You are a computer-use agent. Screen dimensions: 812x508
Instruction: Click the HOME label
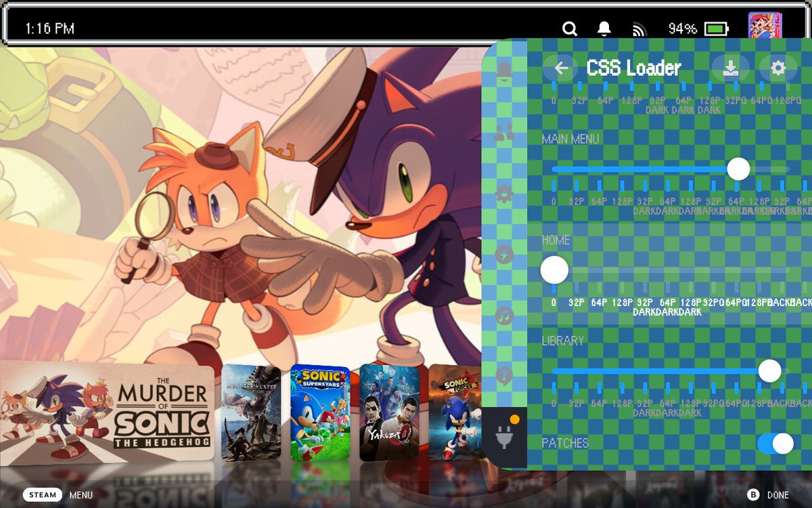pyautogui.click(x=556, y=240)
